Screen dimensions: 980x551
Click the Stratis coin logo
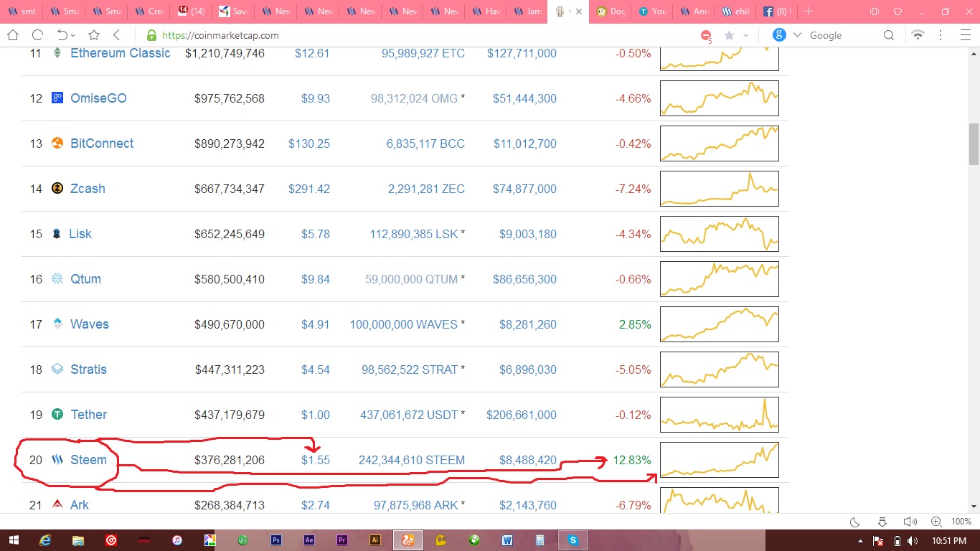point(57,369)
